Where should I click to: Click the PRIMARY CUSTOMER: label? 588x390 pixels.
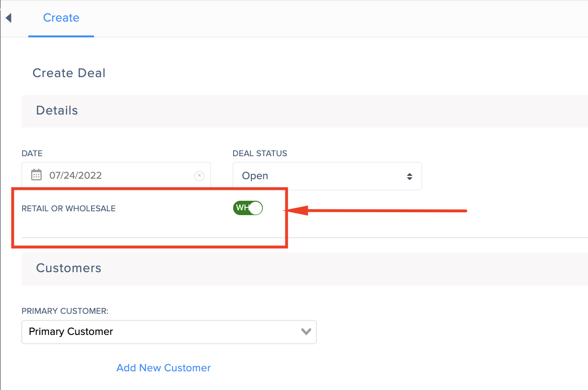point(65,311)
